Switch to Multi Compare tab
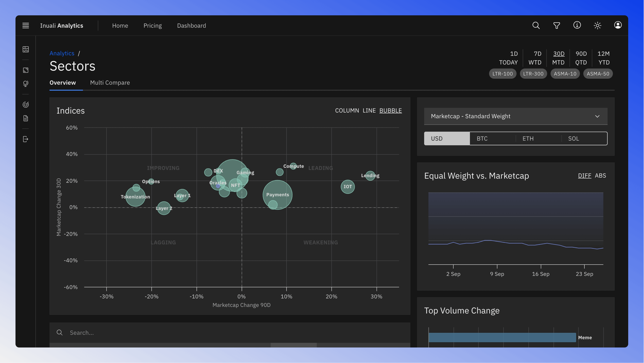The height and width of the screenshot is (363, 644). click(x=110, y=82)
